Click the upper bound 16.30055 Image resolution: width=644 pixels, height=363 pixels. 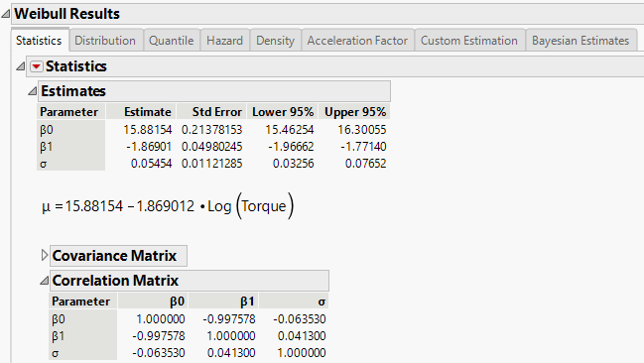point(362,130)
